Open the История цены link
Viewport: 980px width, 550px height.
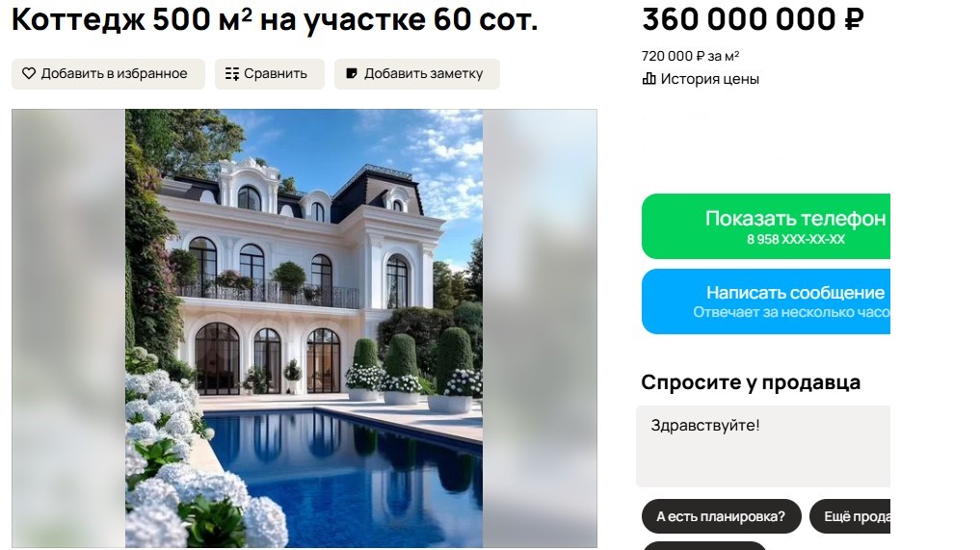pyautogui.click(x=710, y=79)
